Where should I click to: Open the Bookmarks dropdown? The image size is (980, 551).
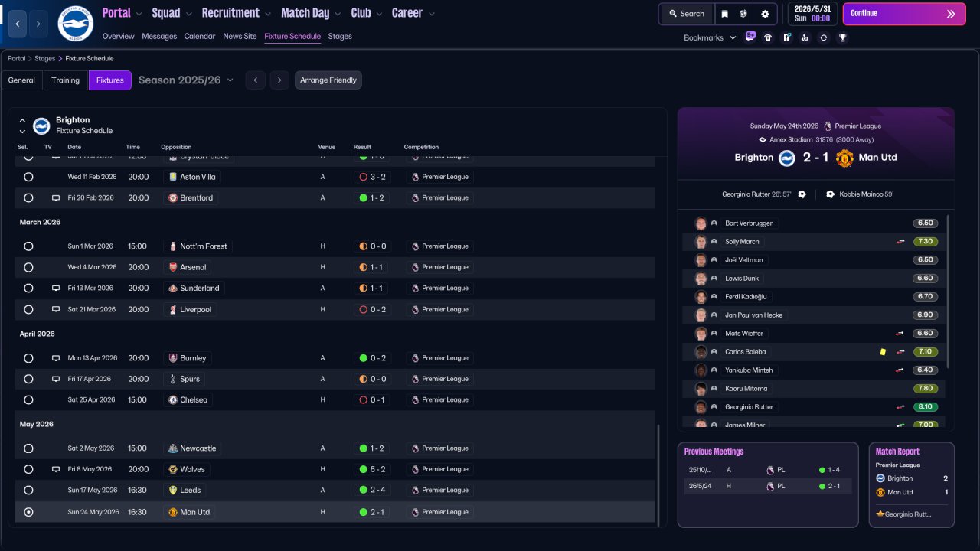(x=710, y=37)
